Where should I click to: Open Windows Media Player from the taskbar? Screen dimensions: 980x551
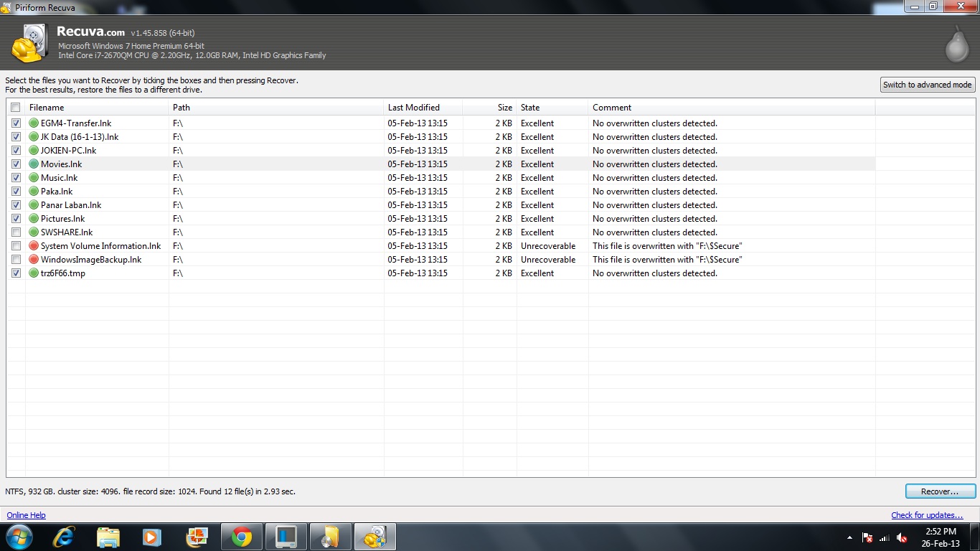[x=151, y=537]
